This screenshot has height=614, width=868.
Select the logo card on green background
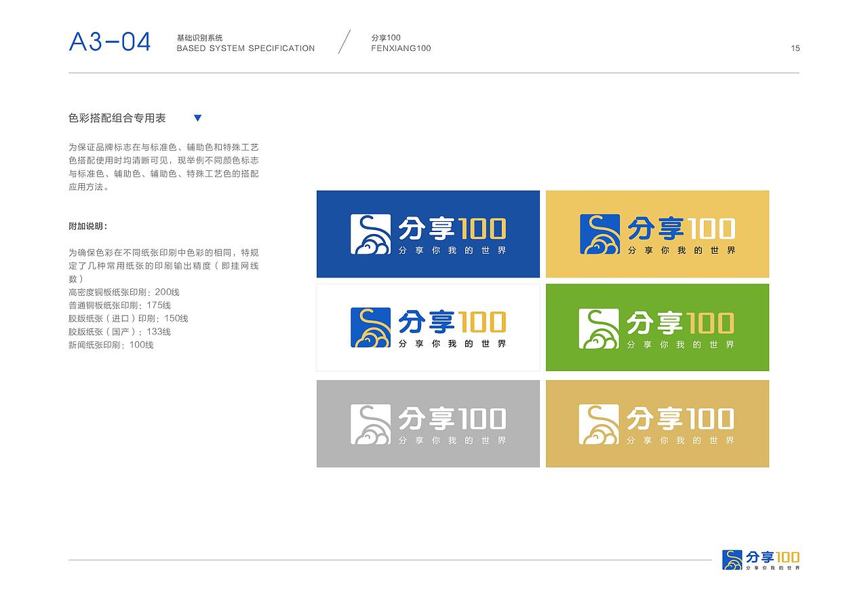tap(657, 328)
